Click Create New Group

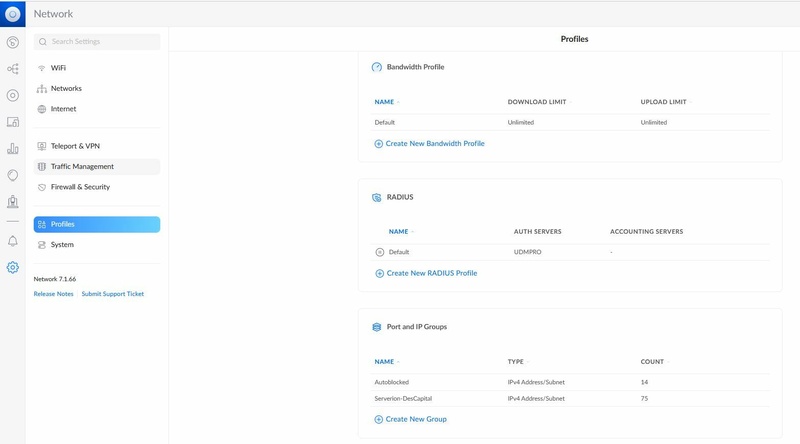pyautogui.click(x=416, y=420)
